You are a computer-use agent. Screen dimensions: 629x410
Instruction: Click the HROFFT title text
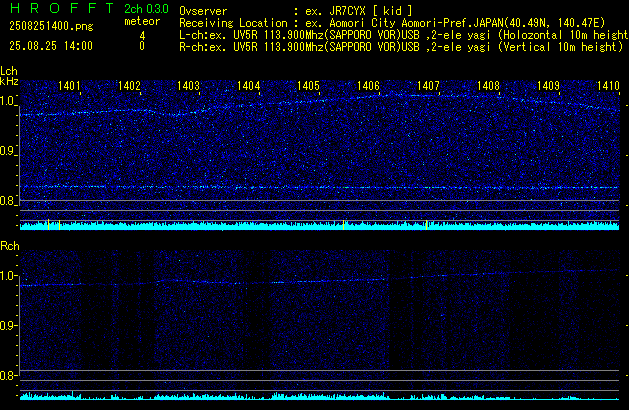pyautogui.click(x=62, y=8)
